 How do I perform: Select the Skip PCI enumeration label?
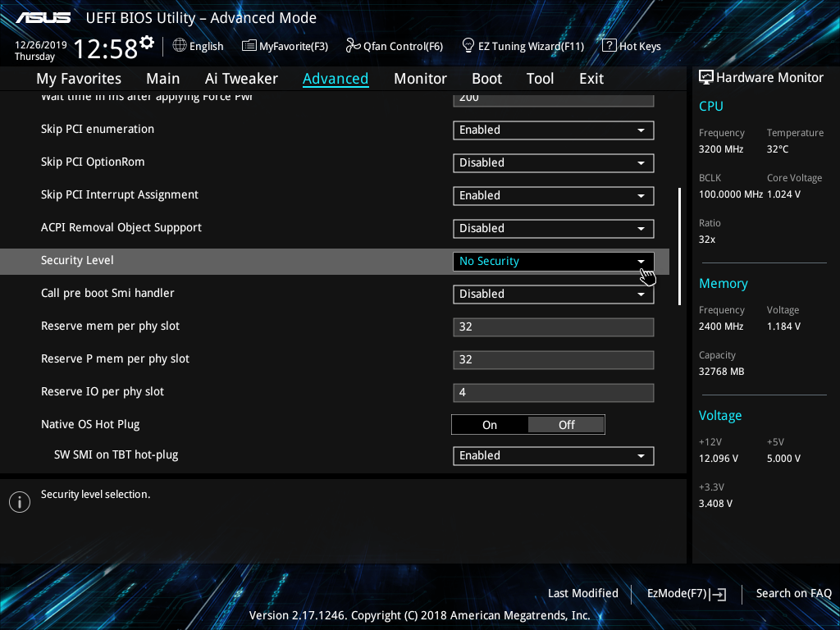[98, 129]
